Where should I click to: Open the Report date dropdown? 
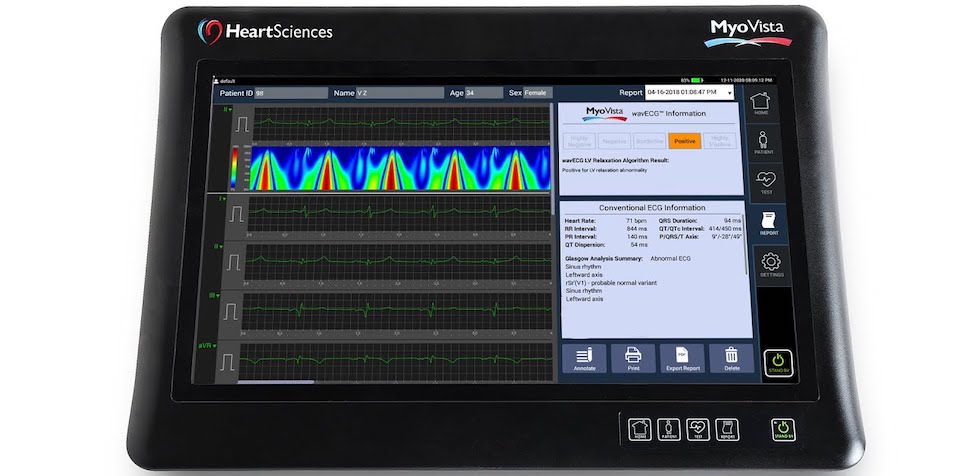[x=689, y=92]
